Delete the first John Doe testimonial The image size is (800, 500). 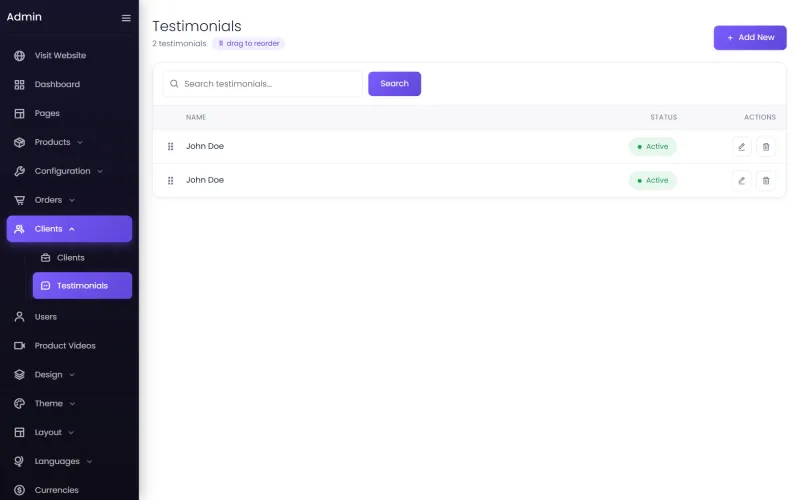[x=766, y=147]
